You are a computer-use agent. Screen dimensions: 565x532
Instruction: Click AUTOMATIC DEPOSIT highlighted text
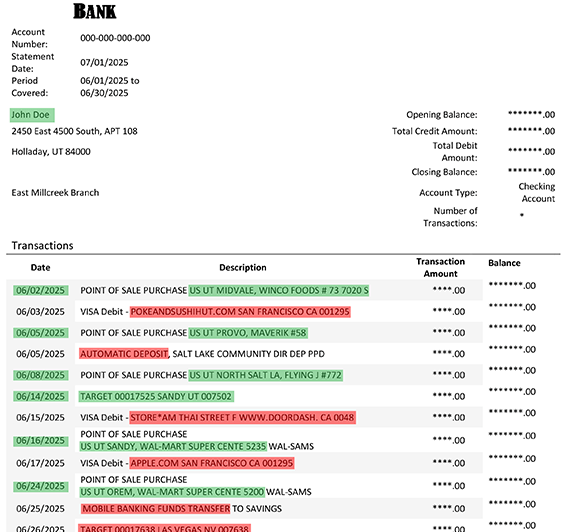pyautogui.click(x=124, y=354)
